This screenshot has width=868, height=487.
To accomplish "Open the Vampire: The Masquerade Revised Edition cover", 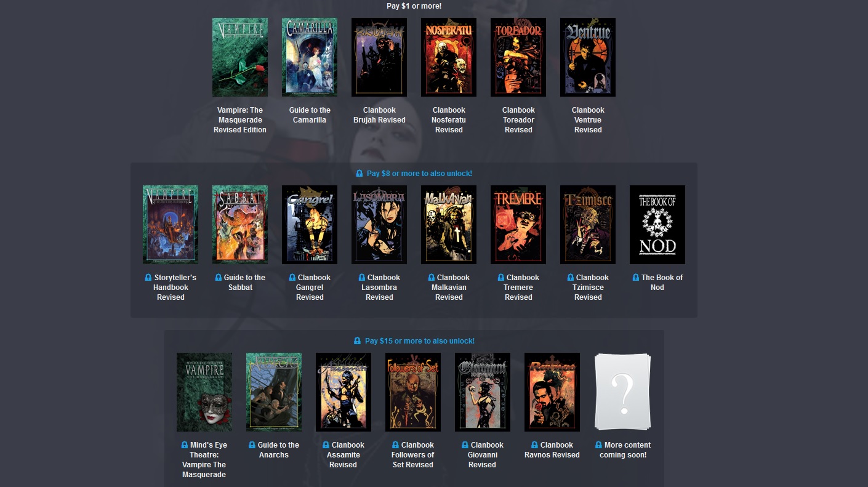I will (x=240, y=57).
